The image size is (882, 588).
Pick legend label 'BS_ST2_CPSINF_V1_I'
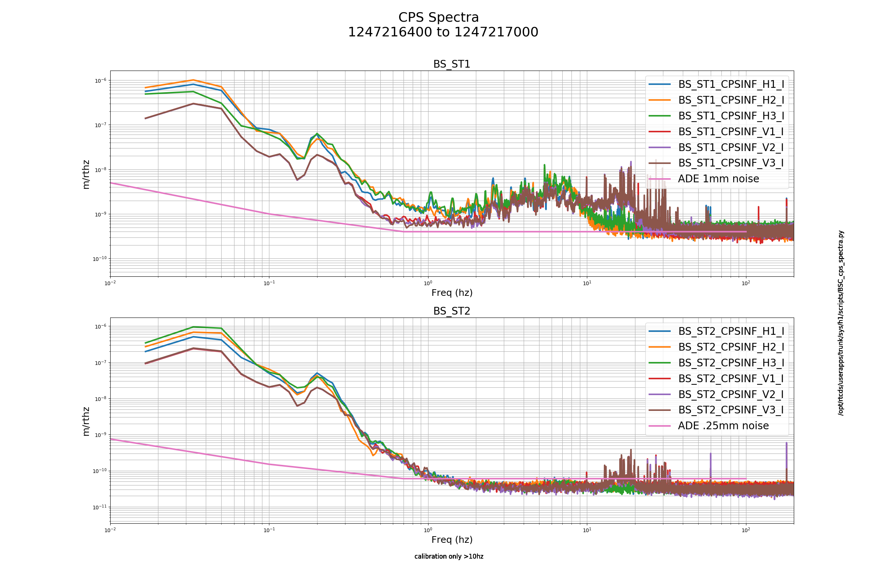click(x=731, y=379)
